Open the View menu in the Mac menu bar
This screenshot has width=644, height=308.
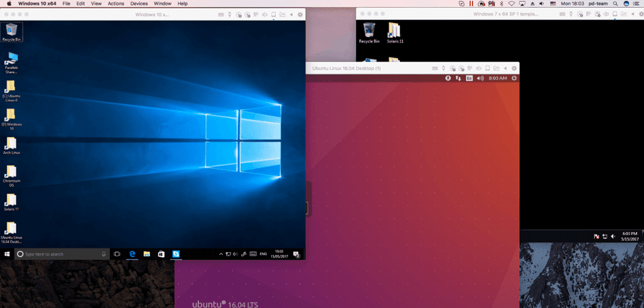pyautogui.click(x=96, y=4)
